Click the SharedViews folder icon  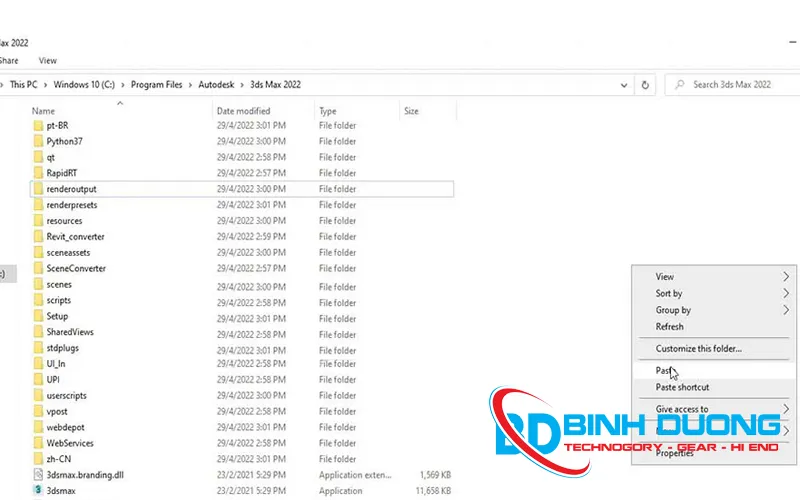(x=38, y=332)
